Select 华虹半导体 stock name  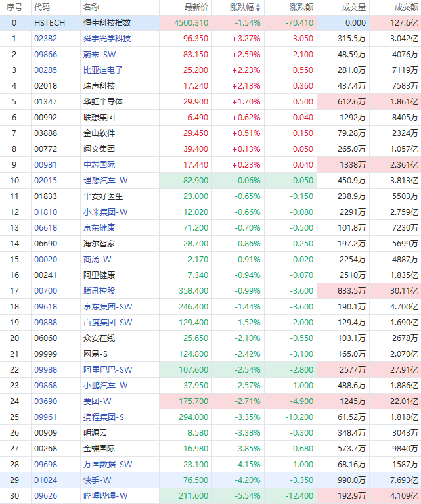pyautogui.click(x=103, y=102)
